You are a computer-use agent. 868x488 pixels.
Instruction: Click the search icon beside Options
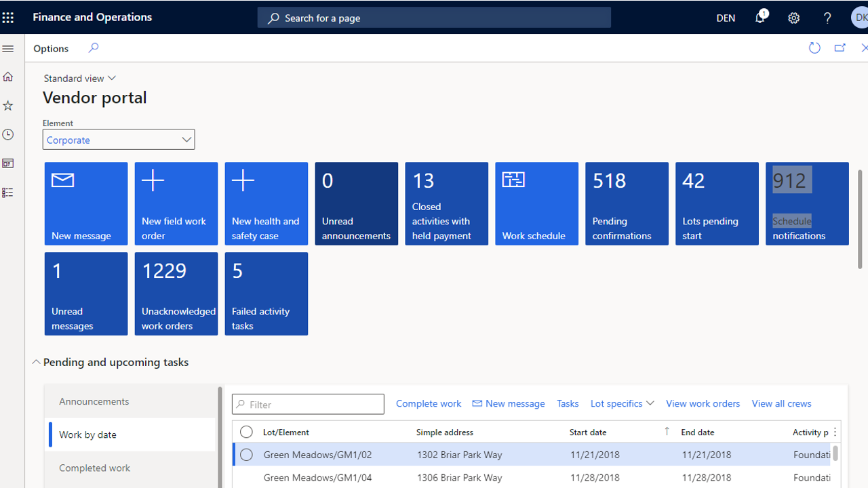(x=94, y=48)
